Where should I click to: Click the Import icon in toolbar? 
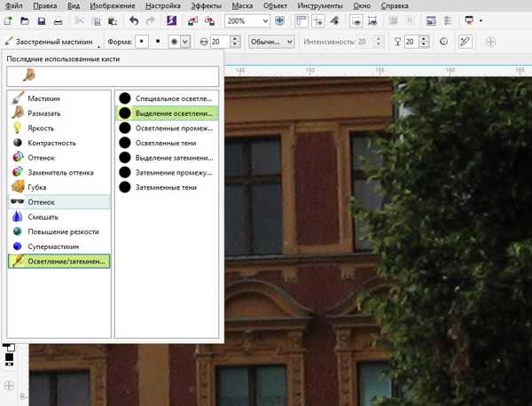point(192,21)
